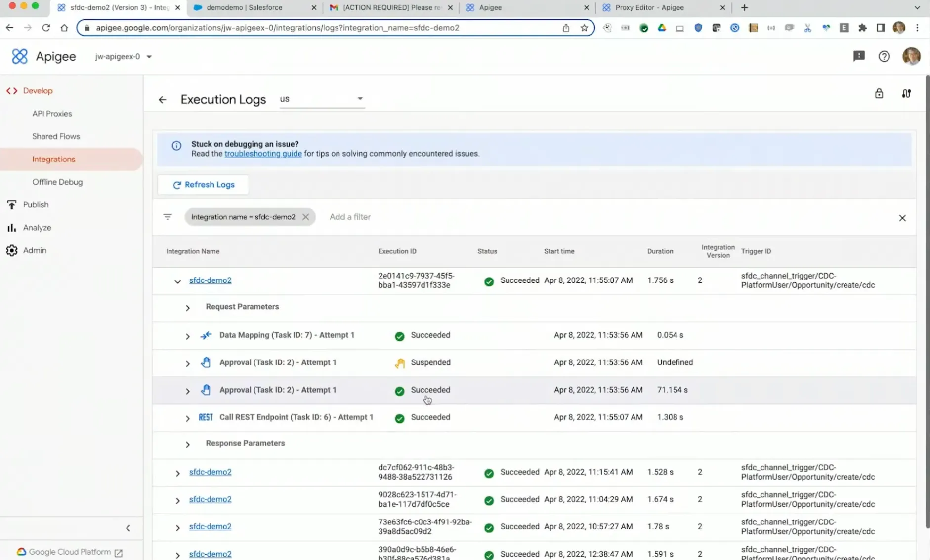The width and height of the screenshot is (930, 560).
Task: Click the Apigee logo icon
Action: (x=20, y=56)
